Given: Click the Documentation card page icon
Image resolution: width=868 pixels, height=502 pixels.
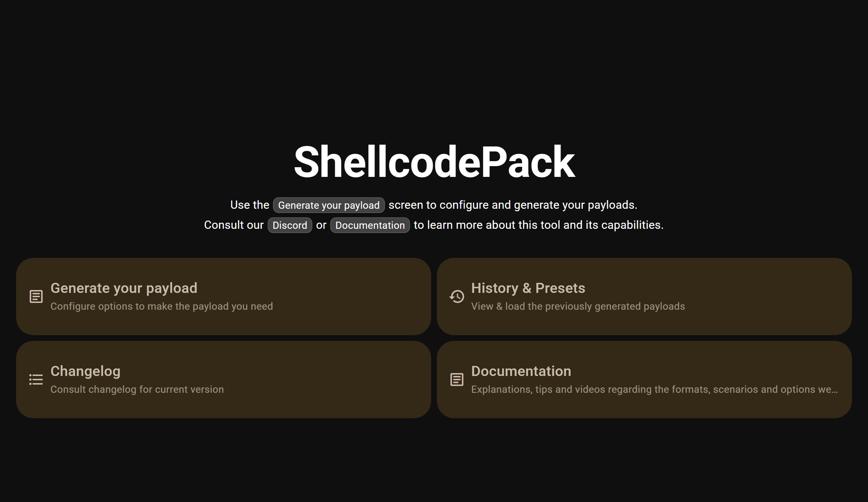Looking at the screenshot, I should (457, 380).
